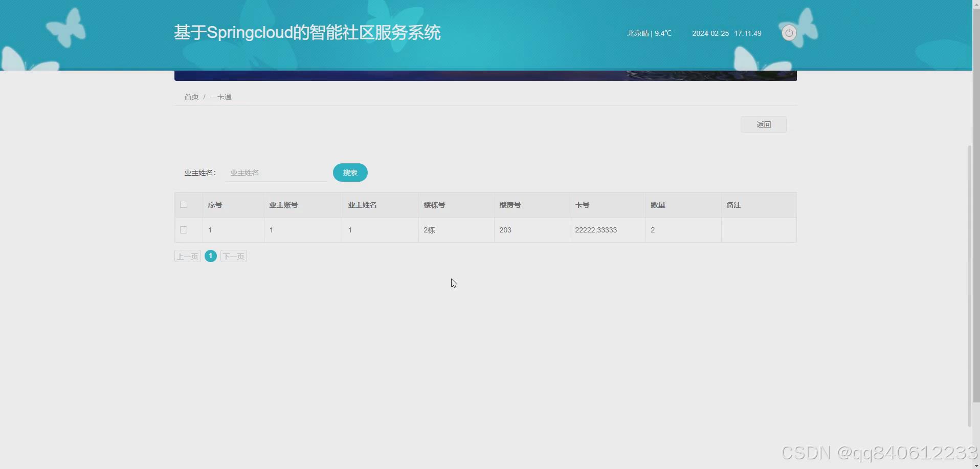Click the date-time display 2024-02-25 17:11:49
The width and height of the screenshot is (980, 469).
tap(726, 33)
